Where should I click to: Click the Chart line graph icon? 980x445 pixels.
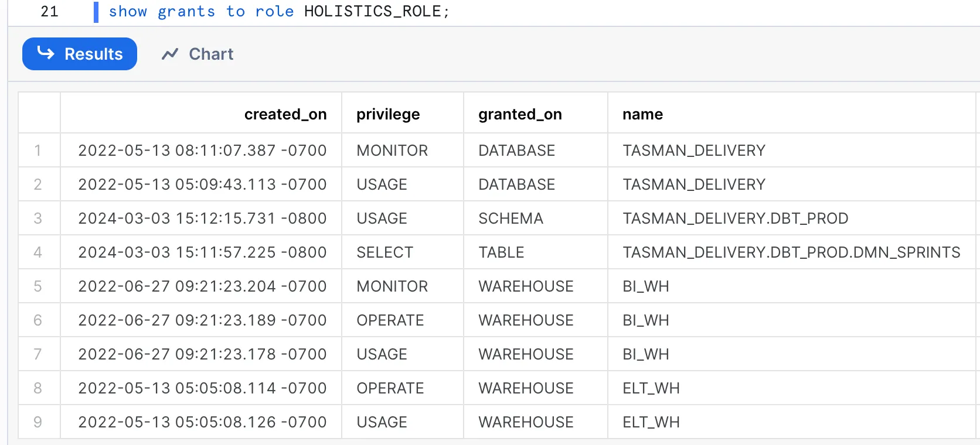click(x=170, y=54)
